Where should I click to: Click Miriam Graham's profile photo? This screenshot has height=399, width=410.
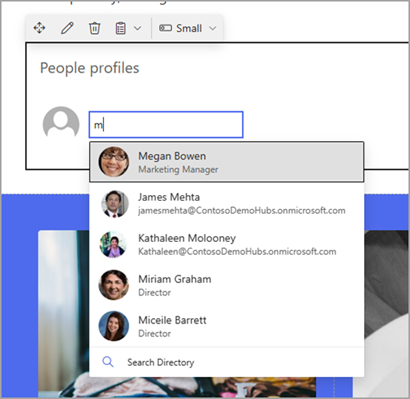point(114,285)
